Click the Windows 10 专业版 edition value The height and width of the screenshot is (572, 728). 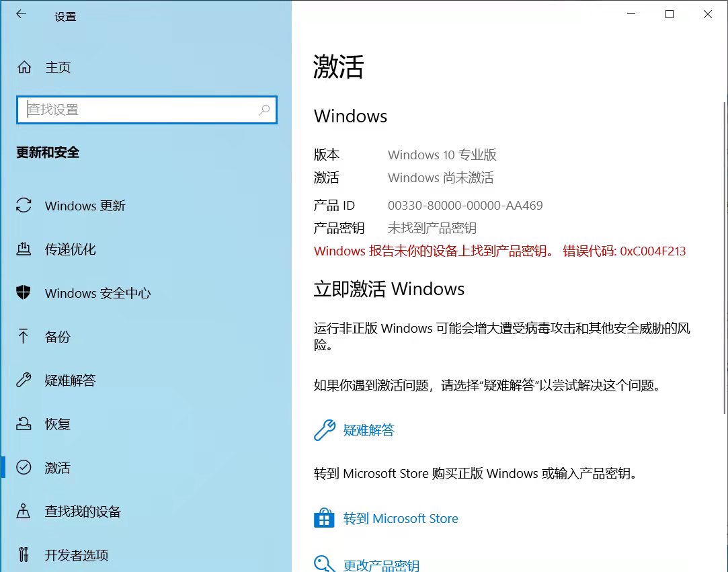(x=442, y=155)
